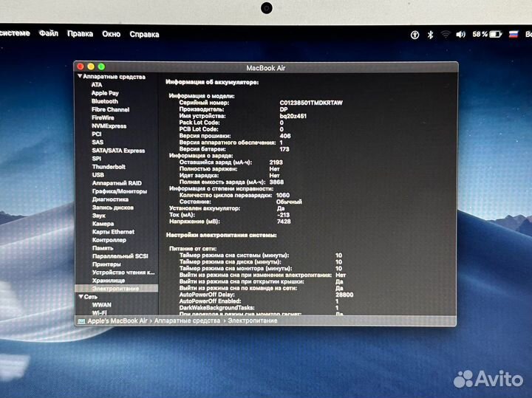
Task: Select Диагностика in the sidebar
Action: (x=110, y=199)
